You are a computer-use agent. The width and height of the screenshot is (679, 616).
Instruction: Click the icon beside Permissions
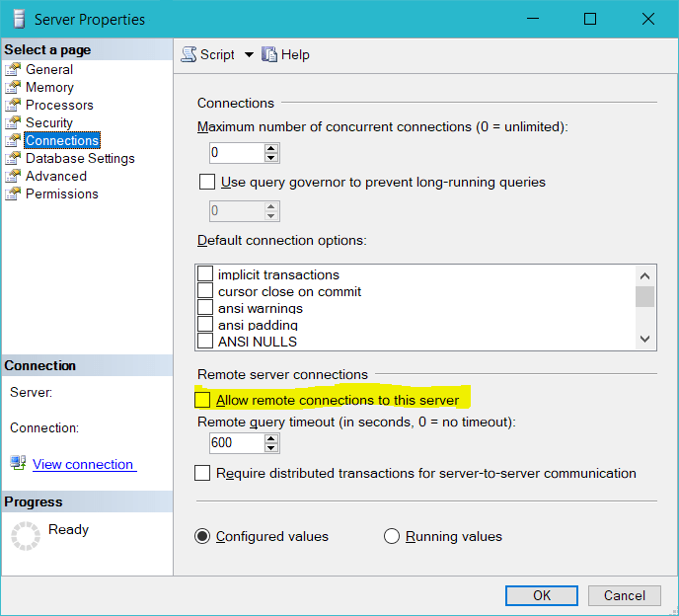coord(13,193)
